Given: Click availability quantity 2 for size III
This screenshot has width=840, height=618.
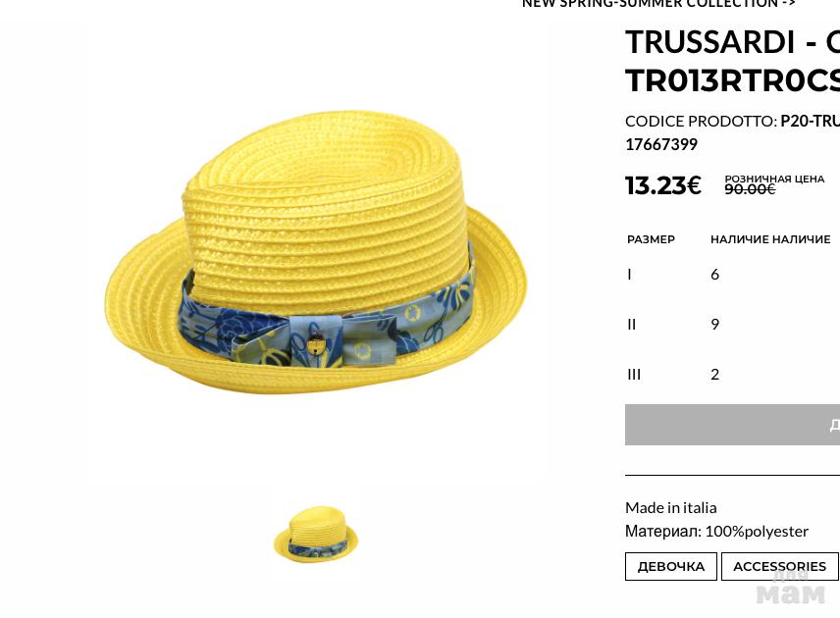Looking at the screenshot, I should 714,375.
